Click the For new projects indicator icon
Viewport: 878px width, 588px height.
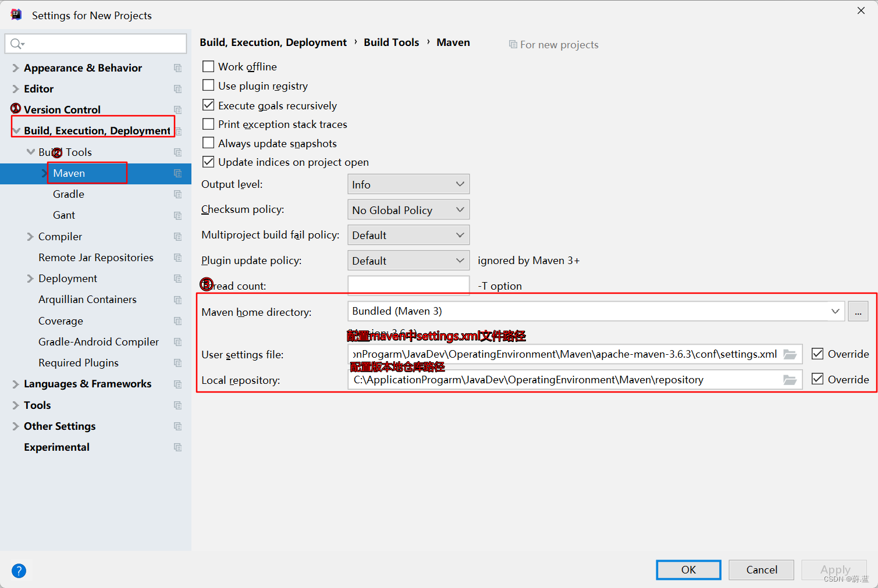click(513, 44)
